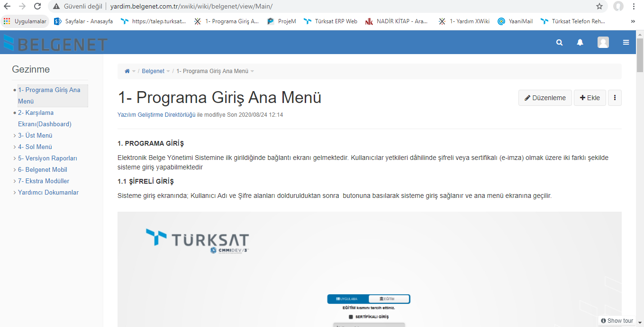Open Yazılım Geliştirme Direktörlüğü author link
The height and width of the screenshot is (327, 644).
tap(156, 115)
